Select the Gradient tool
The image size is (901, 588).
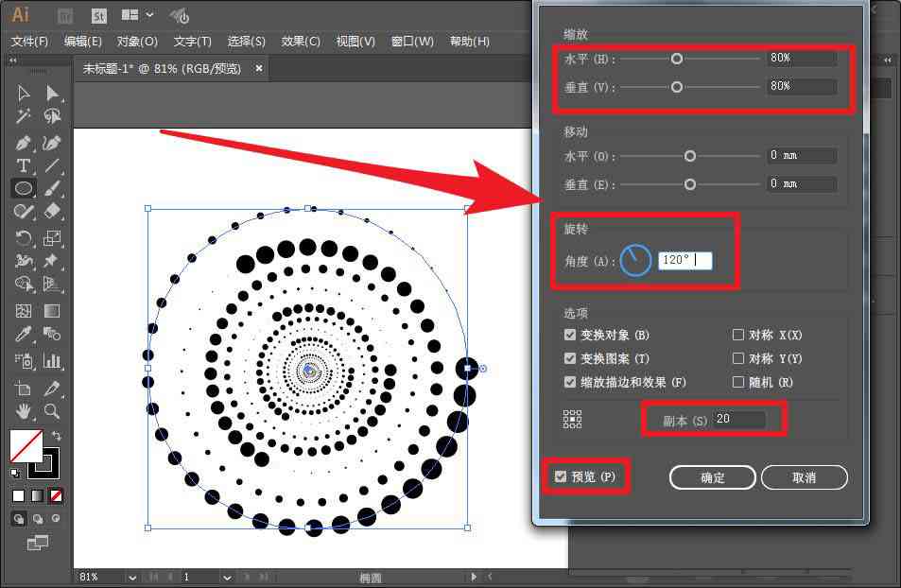52,311
